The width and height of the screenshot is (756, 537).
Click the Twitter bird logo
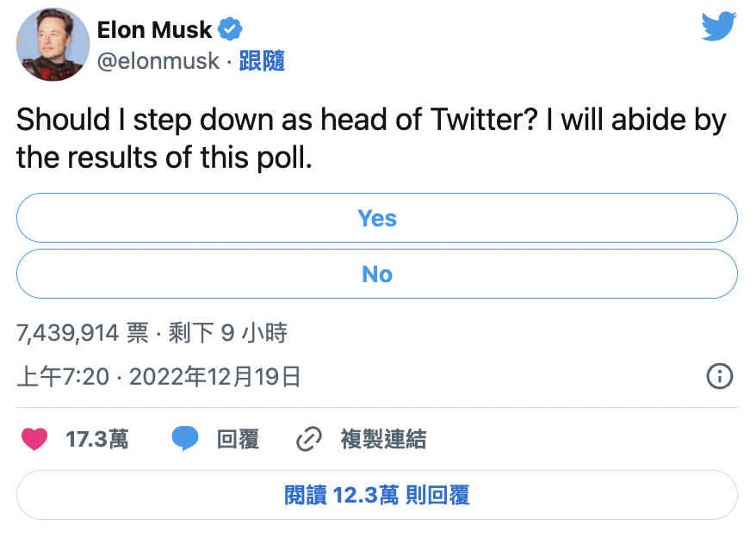[x=719, y=27]
